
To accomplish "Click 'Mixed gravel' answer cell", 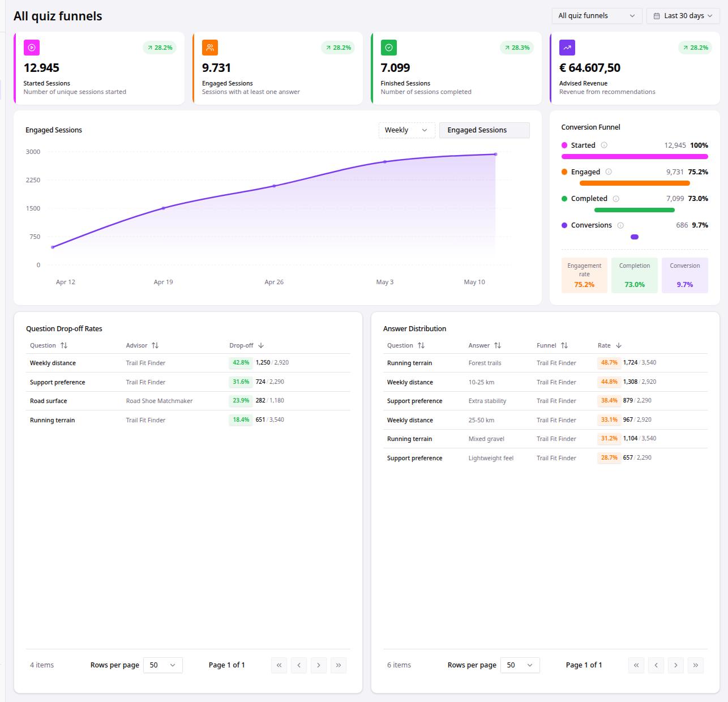I will [x=486, y=439].
